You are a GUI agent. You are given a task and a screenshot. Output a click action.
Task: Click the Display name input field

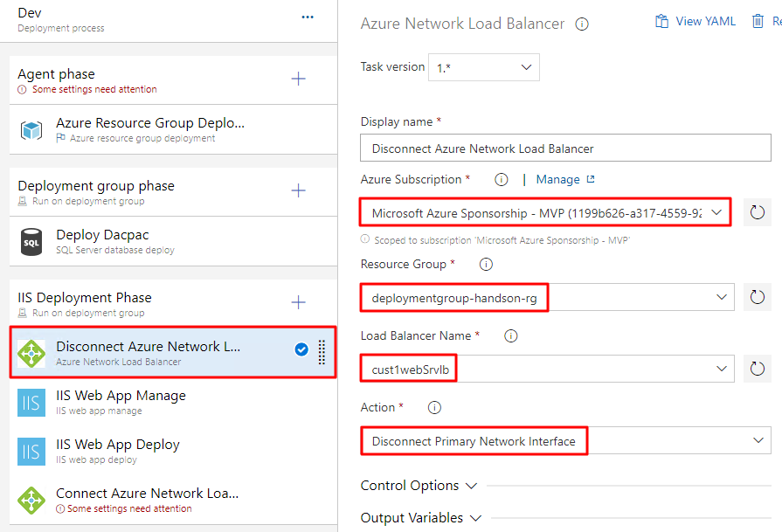click(x=565, y=149)
